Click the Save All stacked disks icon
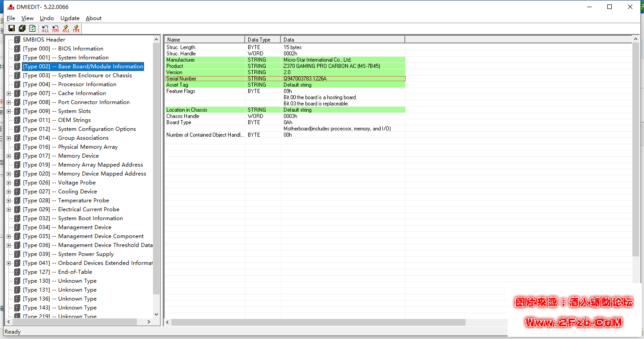 (x=22, y=29)
